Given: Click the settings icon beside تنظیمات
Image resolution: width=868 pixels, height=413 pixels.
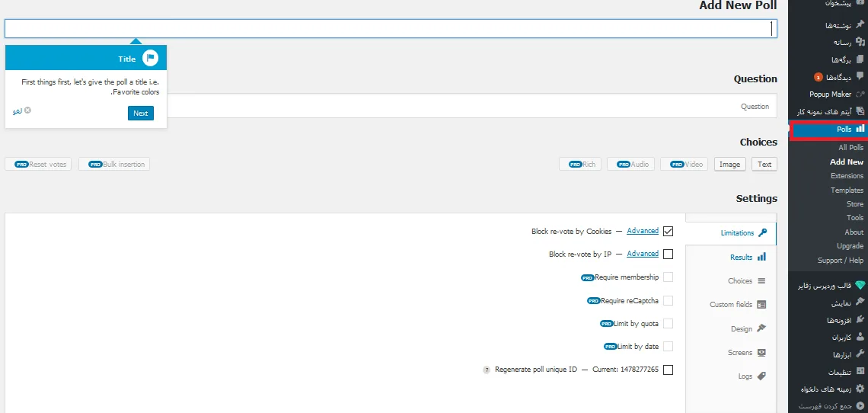Looking at the screenshot, I should click(859, 371).
